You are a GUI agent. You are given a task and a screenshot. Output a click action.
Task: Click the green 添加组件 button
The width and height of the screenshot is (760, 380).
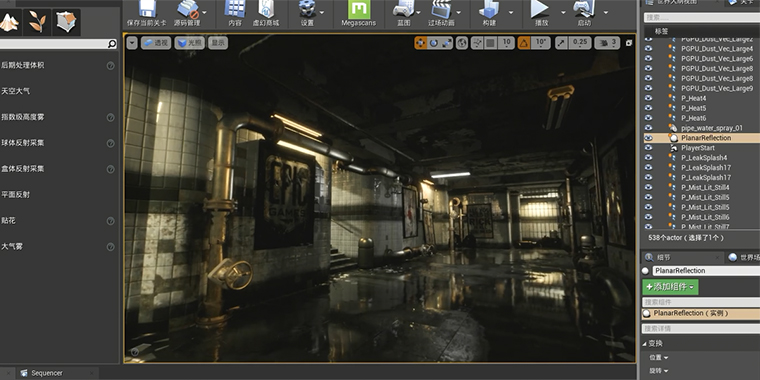tap(670, 287)
